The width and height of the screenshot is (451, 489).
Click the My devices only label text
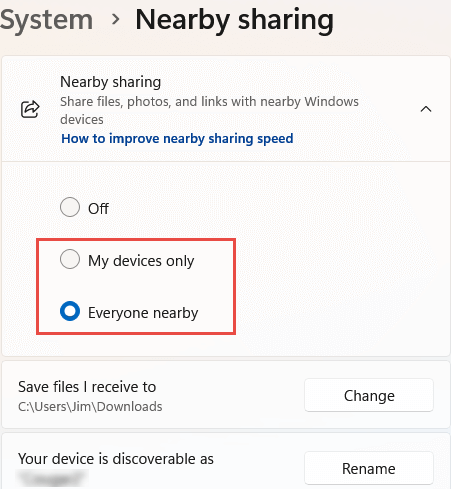(141, 261)
